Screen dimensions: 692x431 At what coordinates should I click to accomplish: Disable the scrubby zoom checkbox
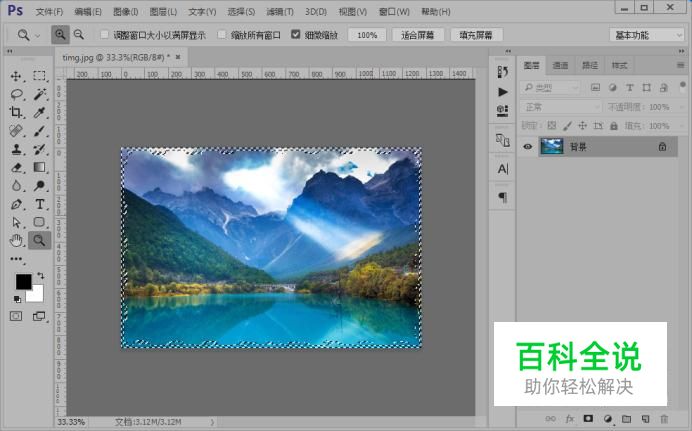[x=296, y=34]
